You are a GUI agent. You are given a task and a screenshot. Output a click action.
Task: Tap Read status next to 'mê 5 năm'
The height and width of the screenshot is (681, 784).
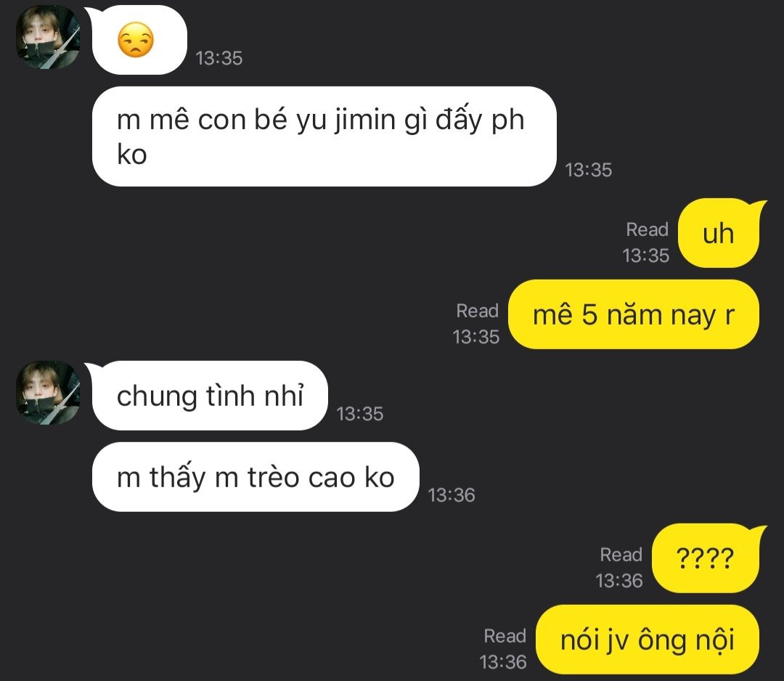click(477, 311)
